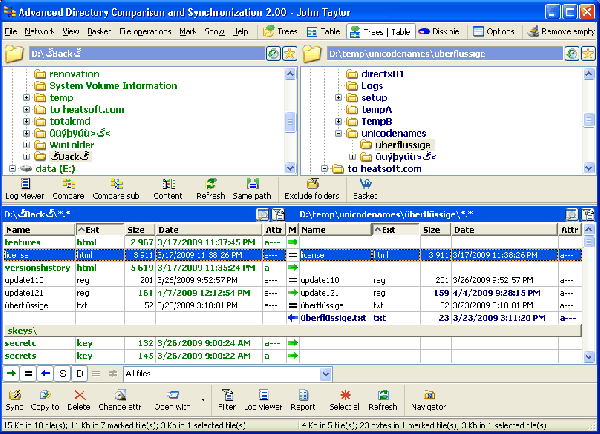Screen dimensions: 600x434
Task: Expand the setup folder in right tree
Action: (x=339, y=98)
